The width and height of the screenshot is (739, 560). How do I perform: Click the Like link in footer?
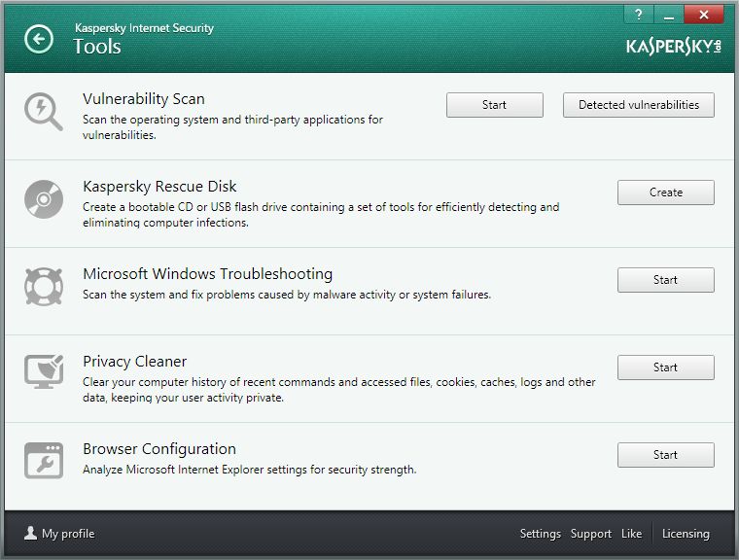(x=631, y=534)
